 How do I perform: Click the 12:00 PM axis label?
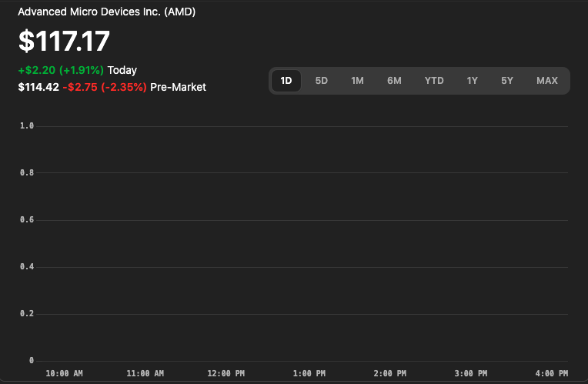226,373
